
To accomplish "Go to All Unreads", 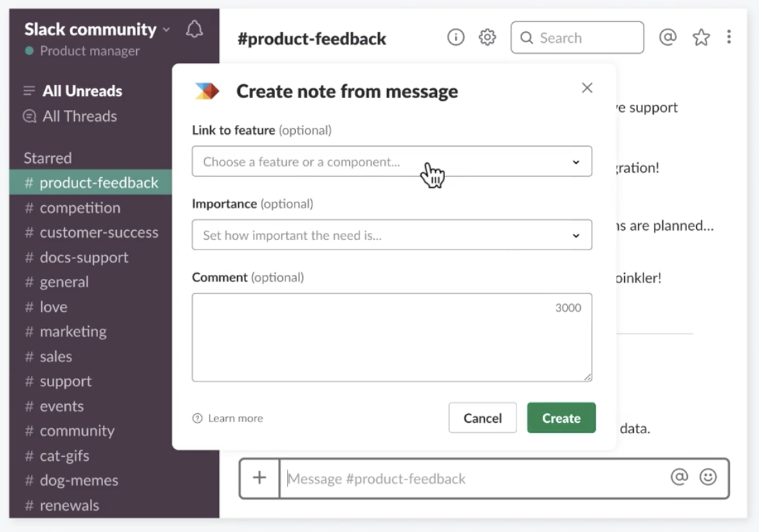I will tap(82, 91).
